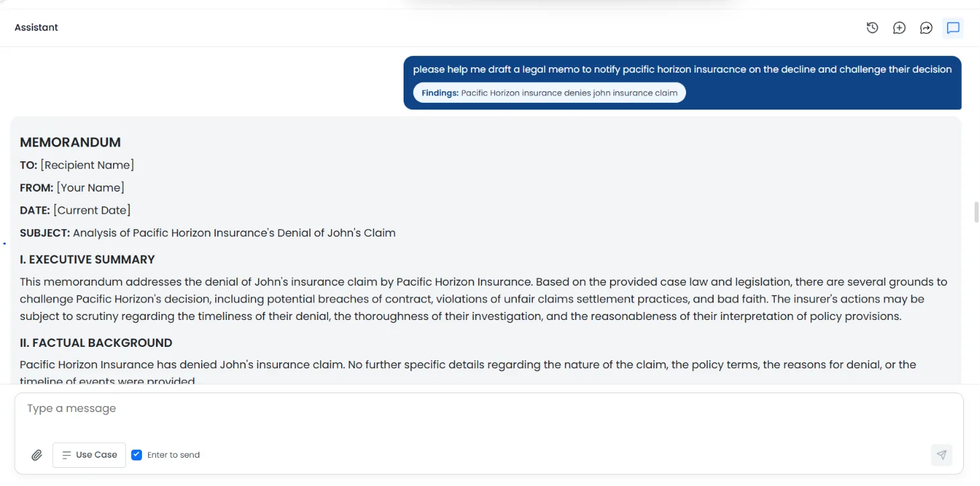Click the send message paper-plane button
Viewport: 980px width, 486px height.
pos(942,455)
